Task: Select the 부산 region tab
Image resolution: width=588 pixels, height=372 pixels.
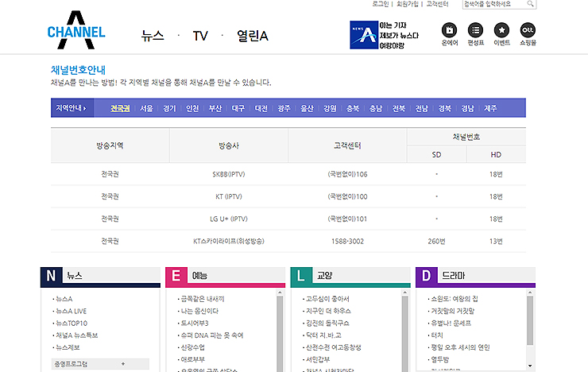Action: (215, 108)
